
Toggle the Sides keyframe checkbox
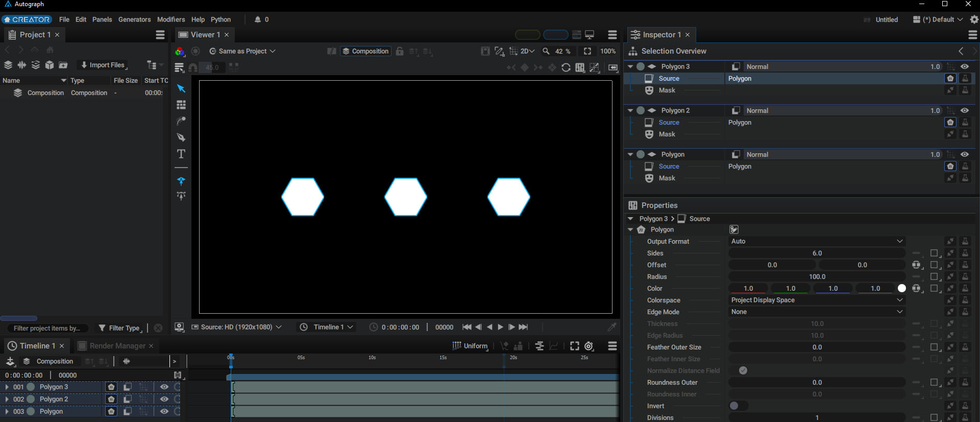934,253
